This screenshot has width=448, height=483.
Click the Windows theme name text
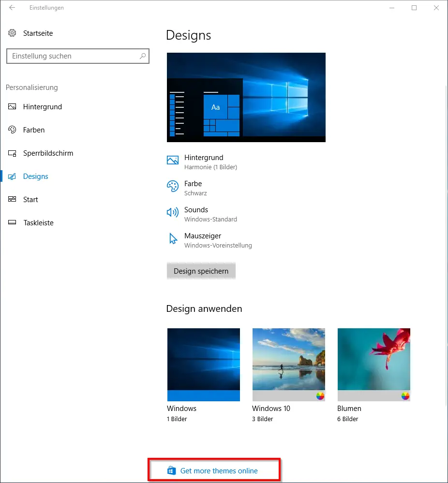coord(181,409)
